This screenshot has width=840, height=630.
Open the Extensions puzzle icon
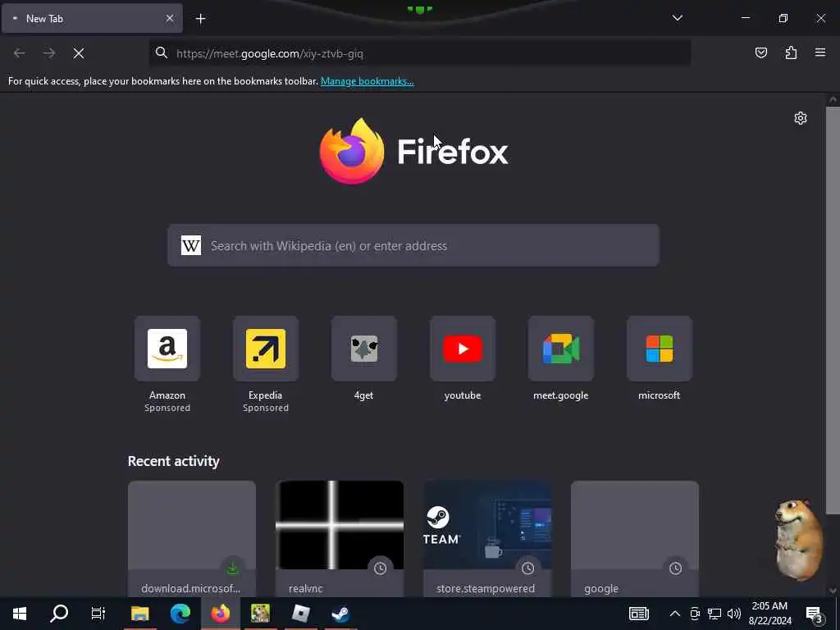pos(791,52)
